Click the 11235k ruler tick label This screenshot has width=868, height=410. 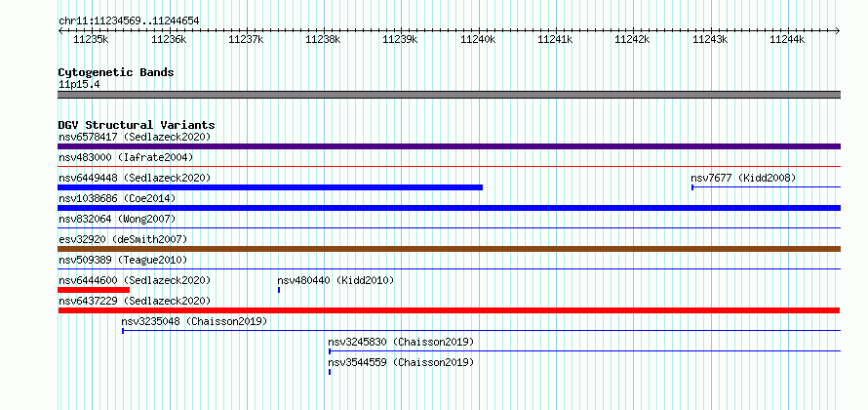91,40
